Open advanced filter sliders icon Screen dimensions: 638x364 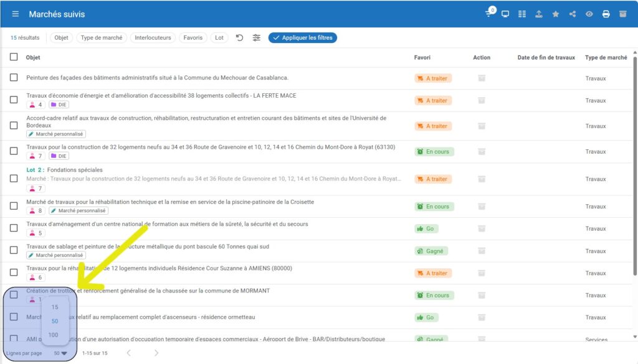click(x=257, y=38)
